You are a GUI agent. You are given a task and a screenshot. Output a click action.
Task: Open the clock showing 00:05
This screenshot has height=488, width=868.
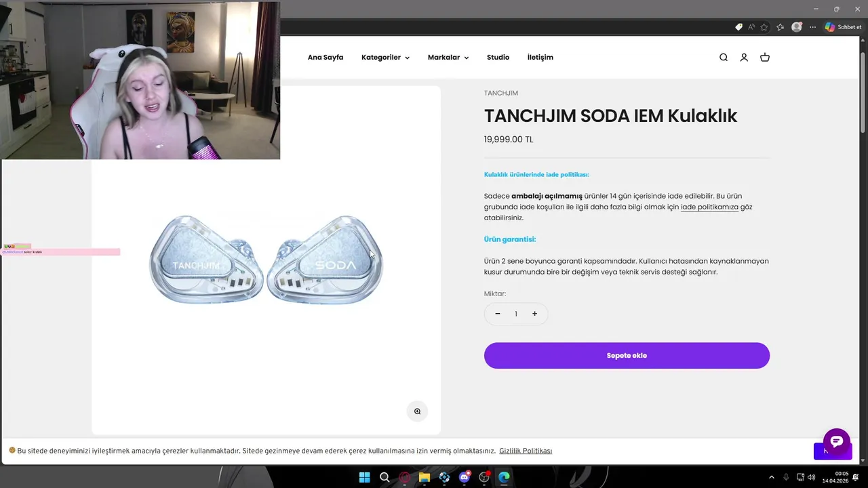[836, 477]
